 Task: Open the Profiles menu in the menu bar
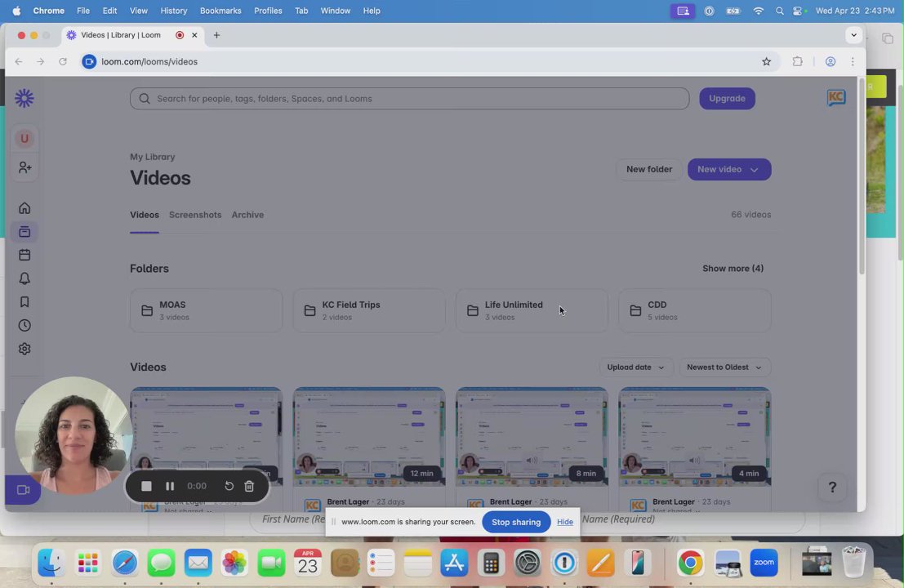point(268,11)
